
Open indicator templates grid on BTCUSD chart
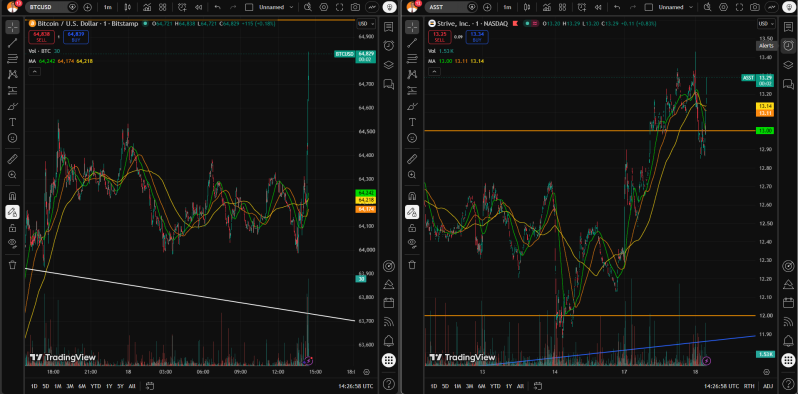[162, 7]
